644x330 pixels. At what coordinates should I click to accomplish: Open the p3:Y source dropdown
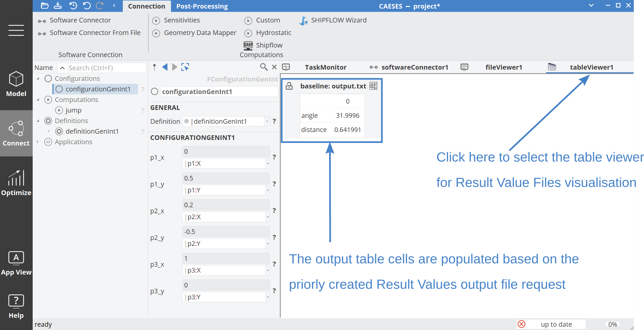coord(267,297)
